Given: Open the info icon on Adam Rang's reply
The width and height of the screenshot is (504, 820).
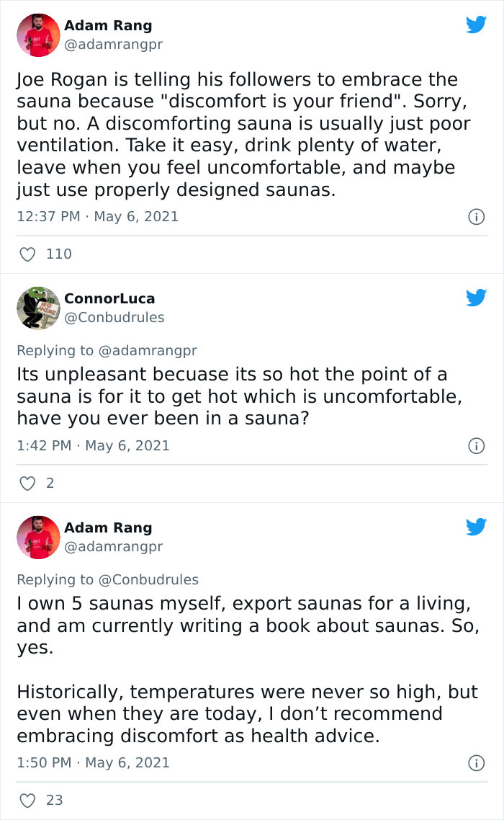Looking at the screenshot, I should [477, 762].
